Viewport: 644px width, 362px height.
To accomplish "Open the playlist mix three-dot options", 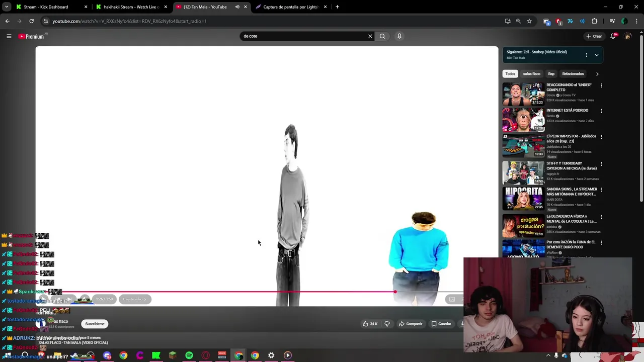I will [586, 55].
